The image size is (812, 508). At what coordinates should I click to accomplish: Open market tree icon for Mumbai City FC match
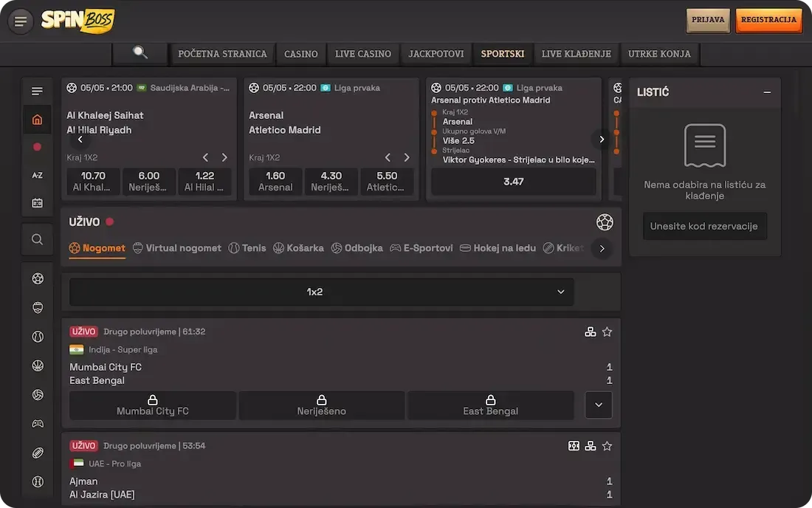[590, 332]
